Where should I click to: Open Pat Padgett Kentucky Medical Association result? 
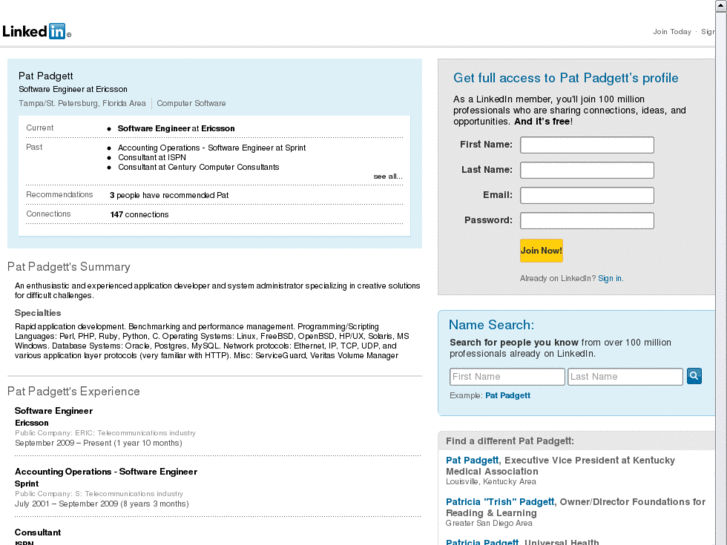pyautogui.click(x=472, y=460)
